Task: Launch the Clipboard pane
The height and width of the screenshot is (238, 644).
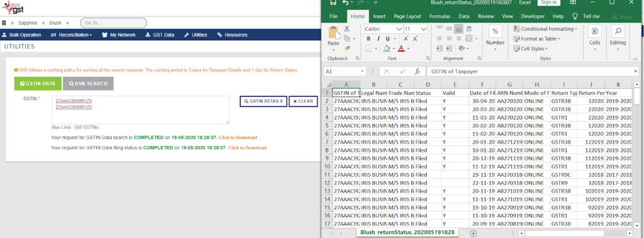Action: [357, 59]
